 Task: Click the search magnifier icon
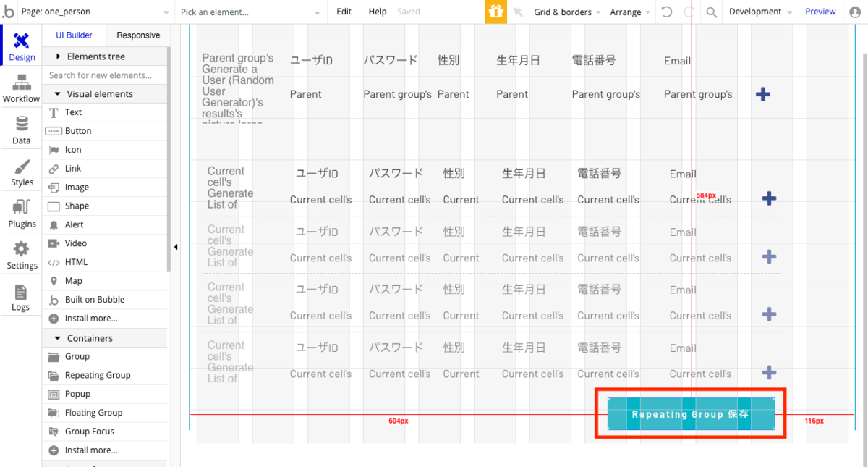(x=712, y=12)
